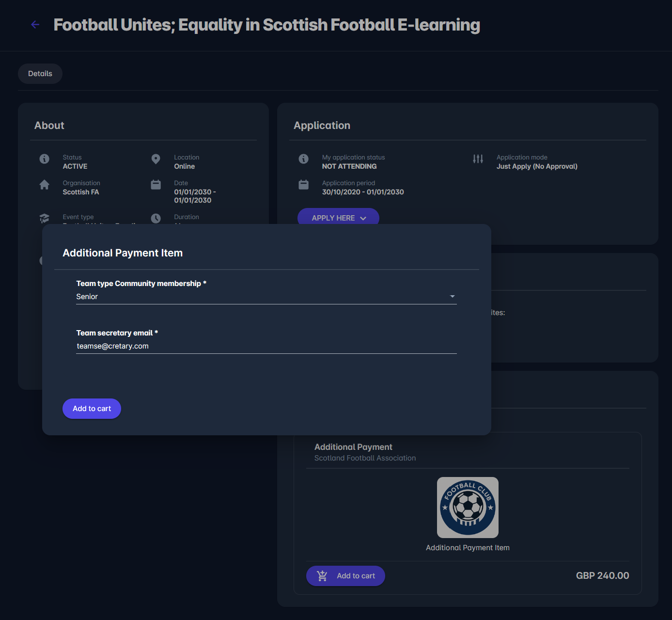Click the Status info icon
The height and width of the screenshot is (620, 672).
tap(44, 159)
